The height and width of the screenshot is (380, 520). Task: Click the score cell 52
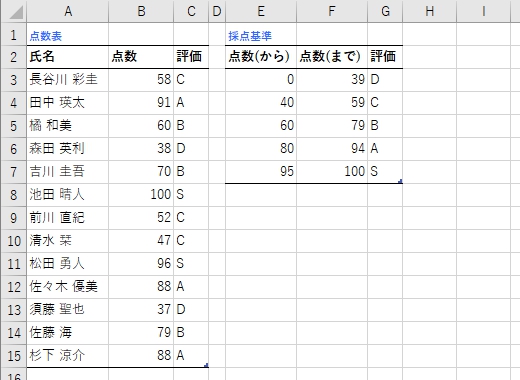[141, 218]
